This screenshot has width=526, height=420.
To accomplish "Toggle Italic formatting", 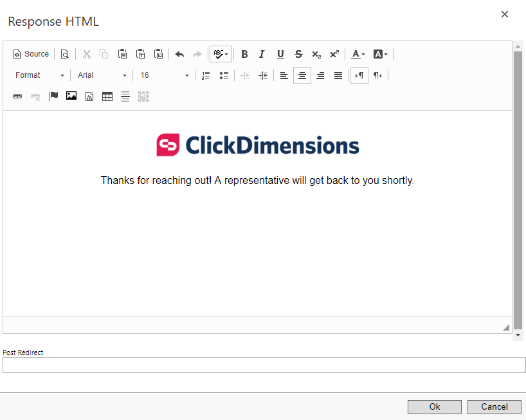I will [262, 54].
